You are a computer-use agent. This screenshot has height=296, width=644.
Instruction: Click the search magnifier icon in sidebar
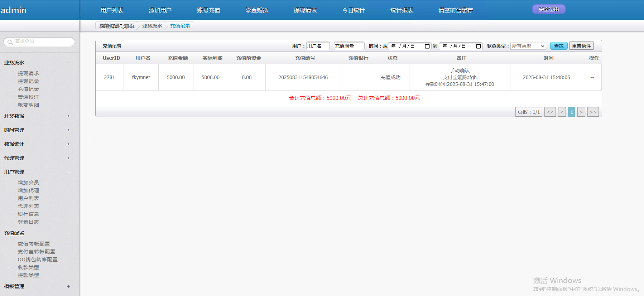[x=10, y=42]
